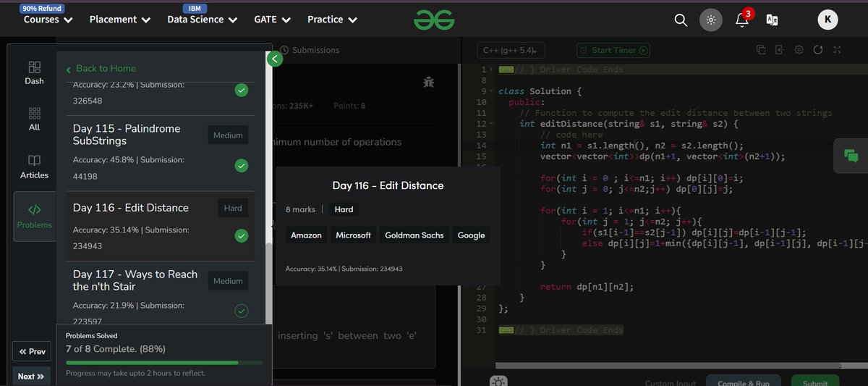This screenshot has height=386, width=868.
Task: Expand the Data Science dropdown
Action: [202, 20]
